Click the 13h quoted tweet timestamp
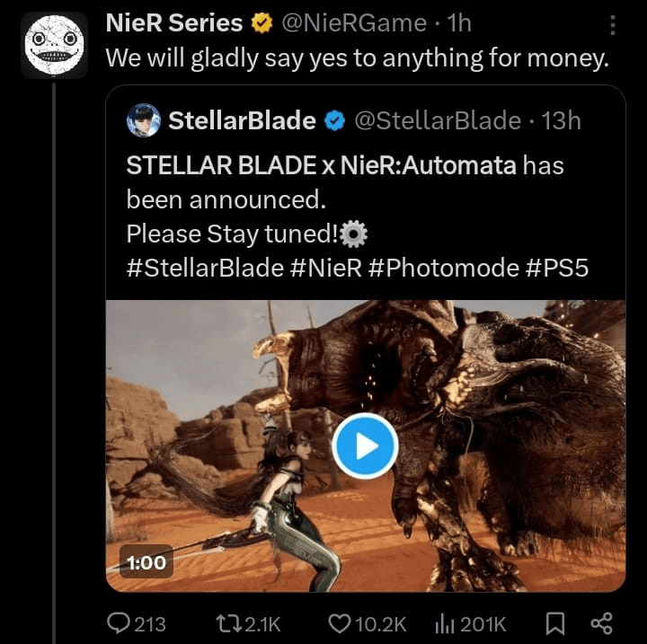The image size is (647, 644). click(x=563, y=120)
